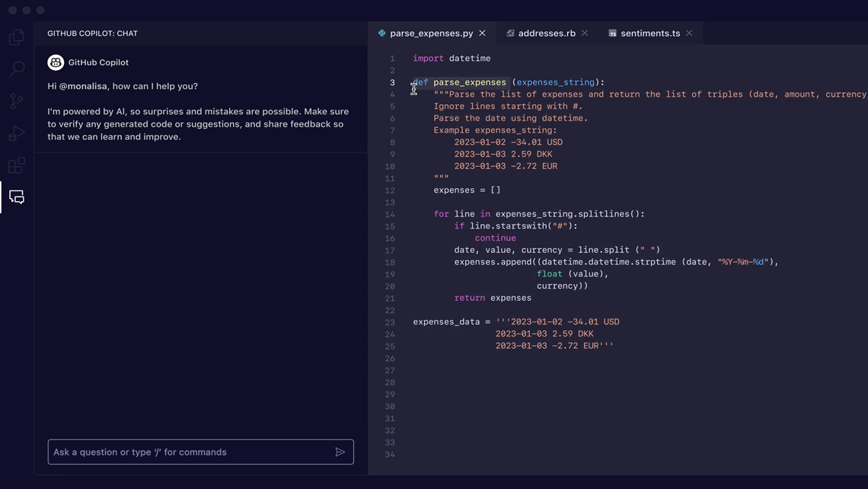Click 'Ignore lines starting with #.' docstring line

coord(508,107)
